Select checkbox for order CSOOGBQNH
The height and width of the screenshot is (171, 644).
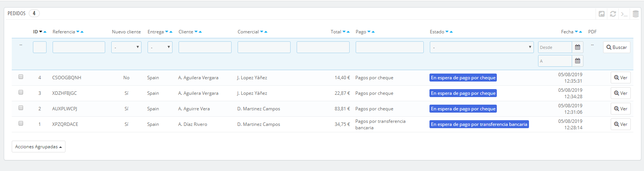pos(21,77)
